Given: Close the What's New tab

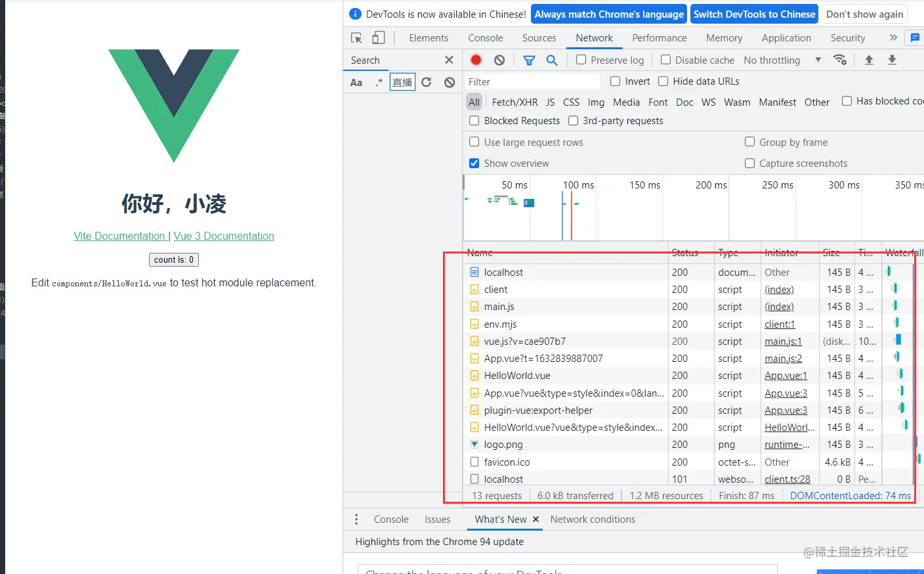Looking at the screenshot, I should [x=536, y=519].
